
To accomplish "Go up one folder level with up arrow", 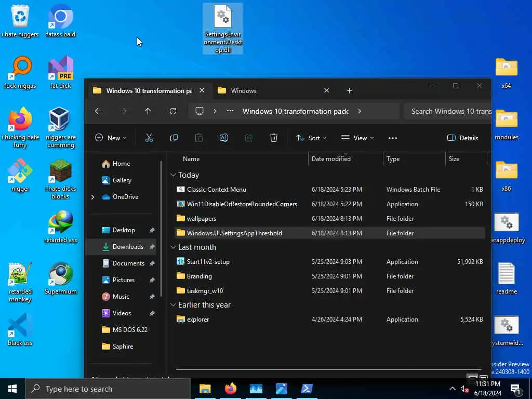I will click(x=148, y=111).
